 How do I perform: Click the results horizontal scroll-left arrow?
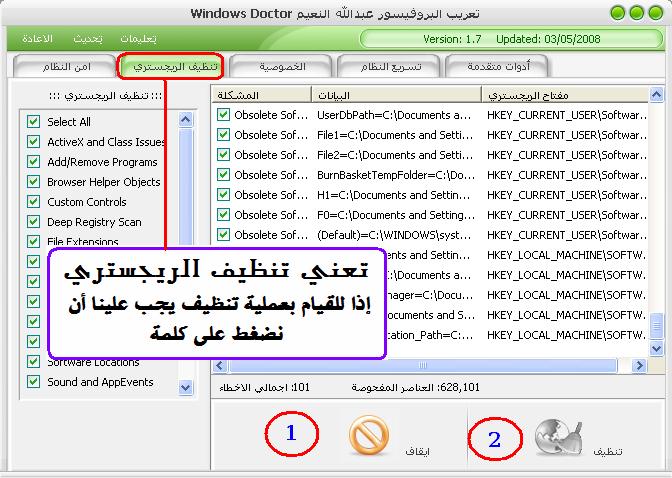coord(220,365)
